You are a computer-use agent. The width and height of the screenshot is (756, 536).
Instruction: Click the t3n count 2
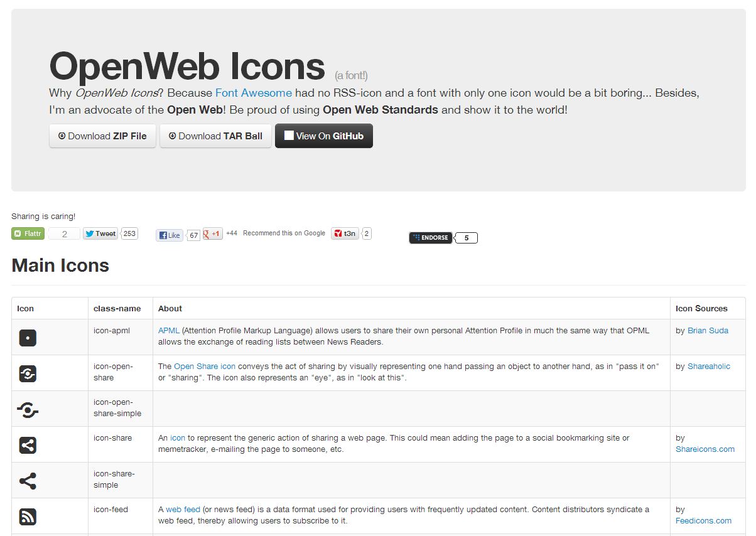(367, 233)
